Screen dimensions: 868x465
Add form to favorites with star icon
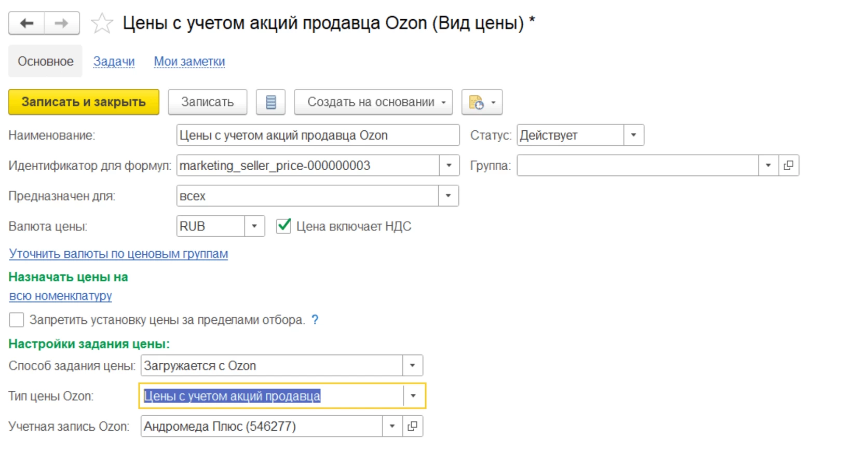(102, 23)
